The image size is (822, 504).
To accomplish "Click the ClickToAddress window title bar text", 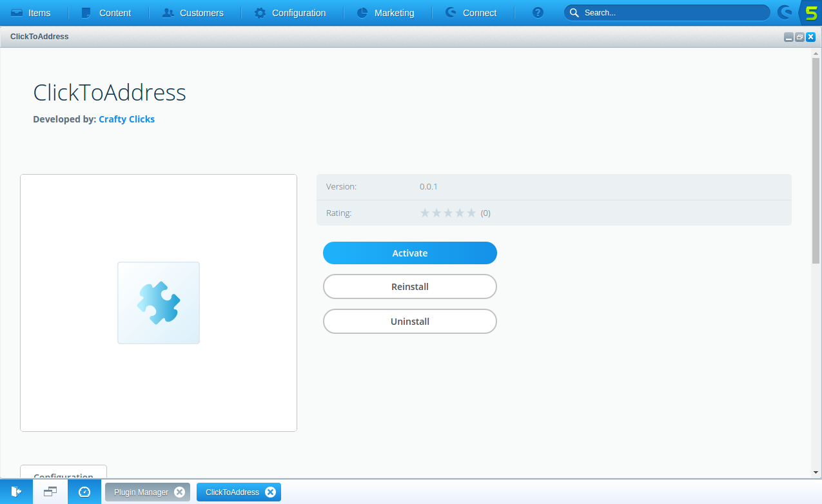I will coord(39,37).
